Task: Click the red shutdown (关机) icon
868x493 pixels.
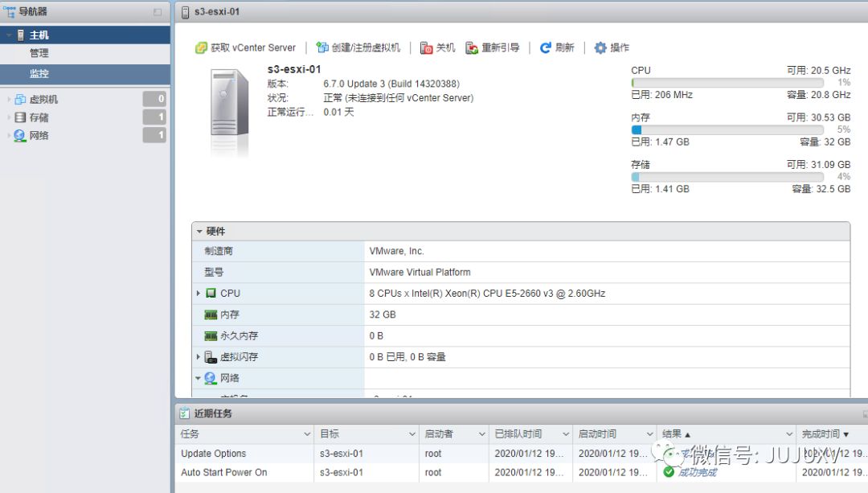Action: tap(426, 48)
